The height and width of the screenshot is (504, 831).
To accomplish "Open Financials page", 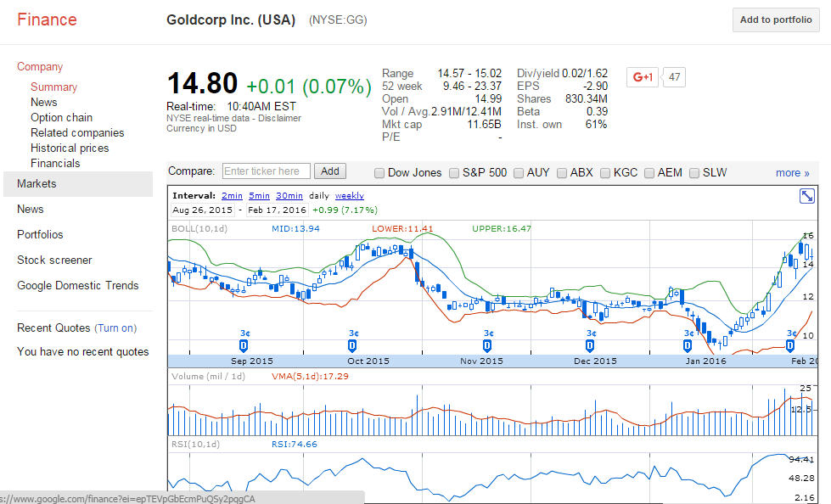I will [x=56, y=164].
